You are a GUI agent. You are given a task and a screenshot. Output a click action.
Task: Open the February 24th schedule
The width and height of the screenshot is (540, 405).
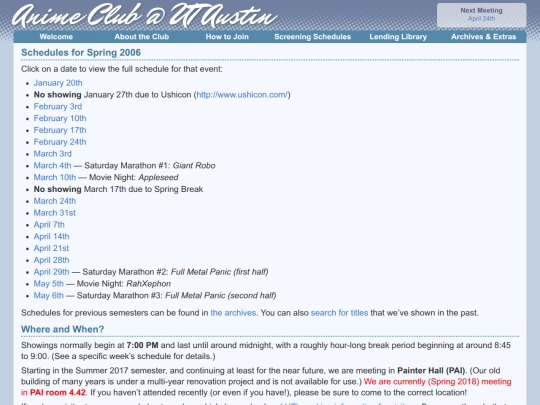pyautogui.click(x=60, y=142)
